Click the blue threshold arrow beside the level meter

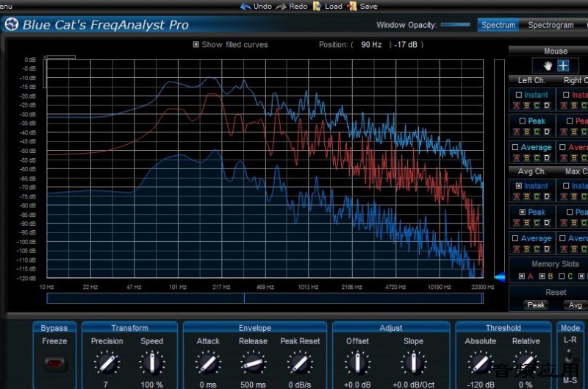(500, 276)
